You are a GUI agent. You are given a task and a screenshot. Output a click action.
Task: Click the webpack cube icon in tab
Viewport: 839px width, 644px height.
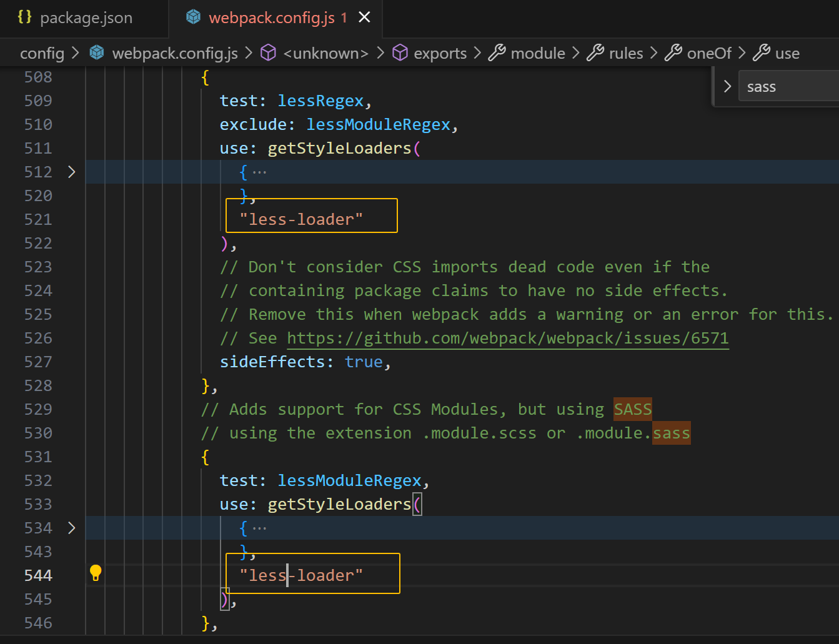tap(193, 17)
